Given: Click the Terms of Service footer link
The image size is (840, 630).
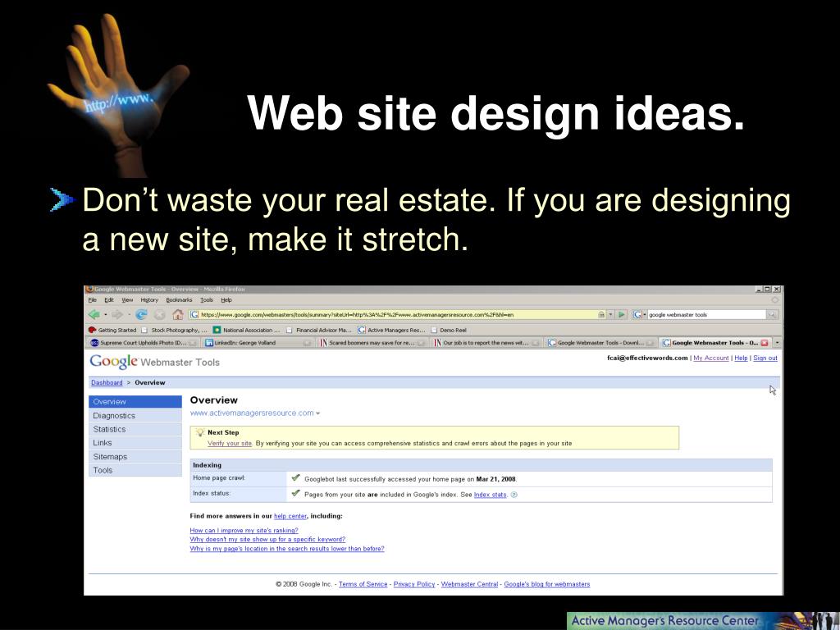Looking at the screenshot, I should (x=363, y=584).
